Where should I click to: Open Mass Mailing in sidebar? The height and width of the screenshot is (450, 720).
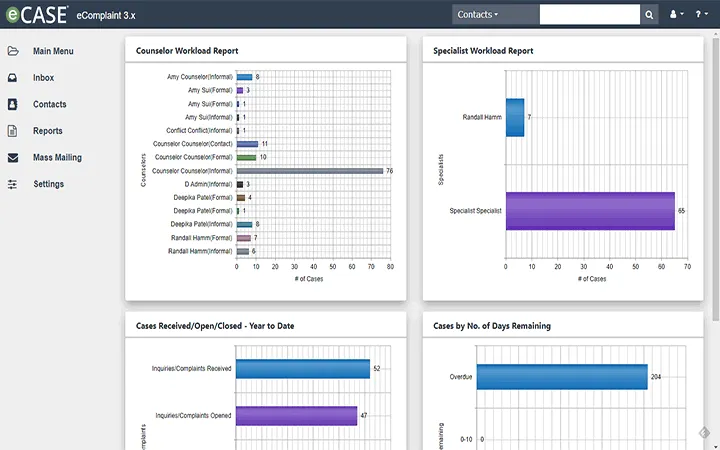click(x=57, y=158)
